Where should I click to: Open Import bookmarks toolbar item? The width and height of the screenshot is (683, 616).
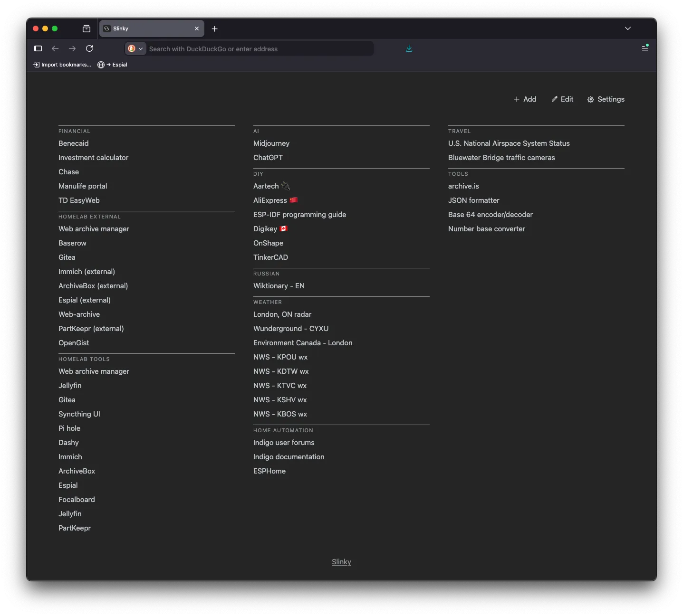62,65
